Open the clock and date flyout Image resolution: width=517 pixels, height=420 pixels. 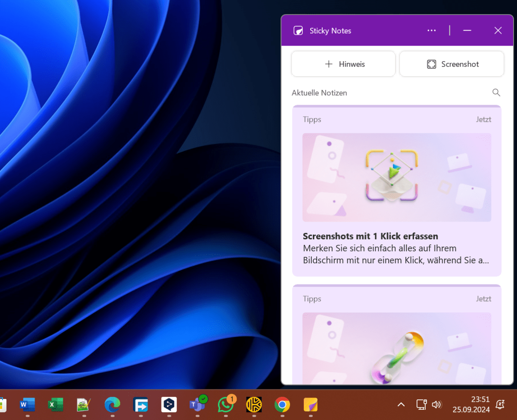(471, 405)
